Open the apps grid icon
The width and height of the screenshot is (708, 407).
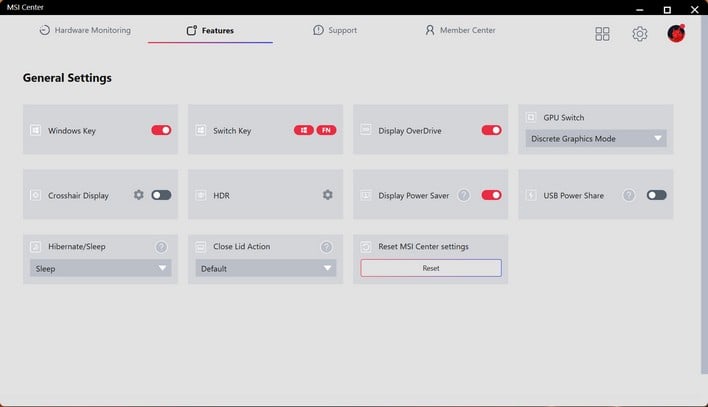pos(602,33)
